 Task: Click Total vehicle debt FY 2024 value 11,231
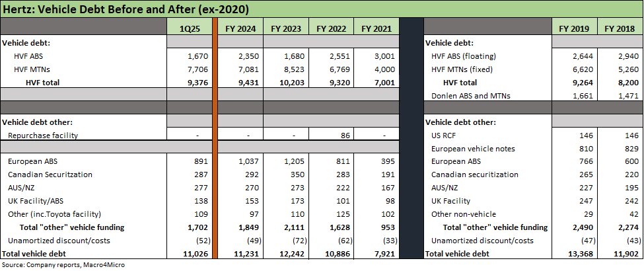[x=247, y=254]
